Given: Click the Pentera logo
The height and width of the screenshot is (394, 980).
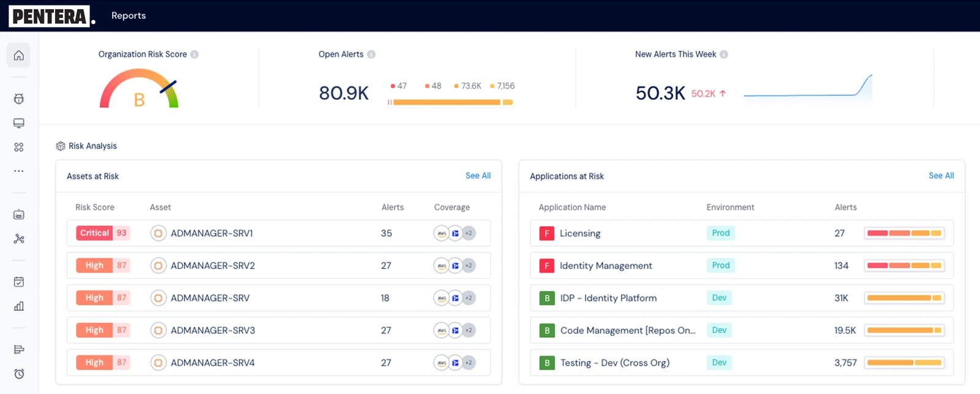Looking at the screenshot, I should [52, 16].
